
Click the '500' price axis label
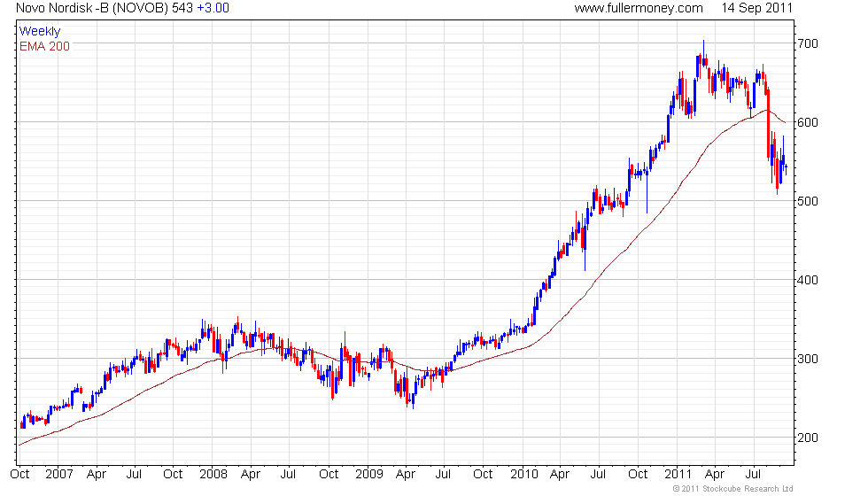808,201
